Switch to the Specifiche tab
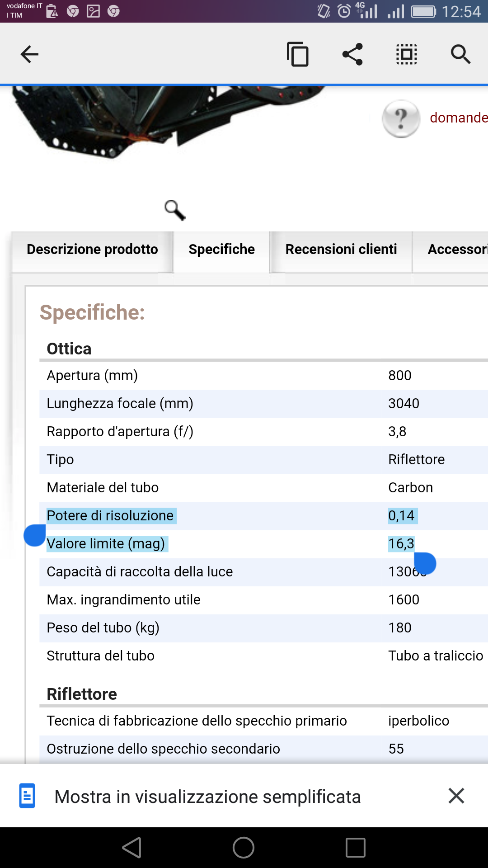This screenshot has height=868, width=488. 221,250
